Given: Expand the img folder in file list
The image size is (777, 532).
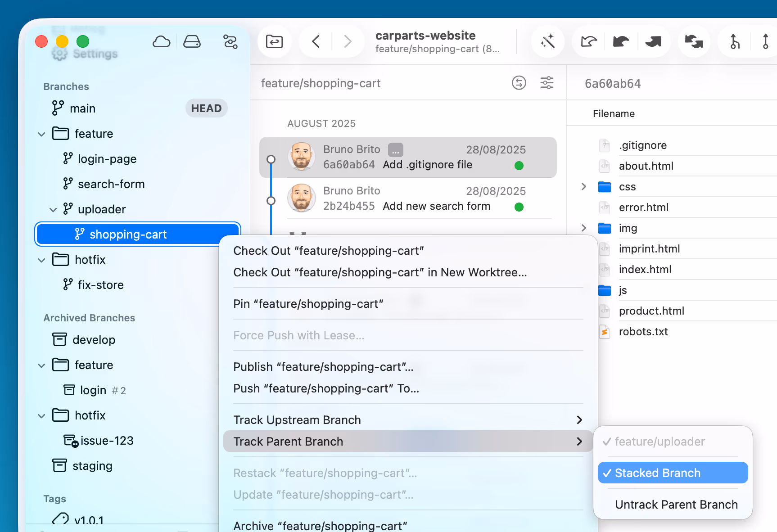Looking at the screenshot, I should tap(584, 228).
